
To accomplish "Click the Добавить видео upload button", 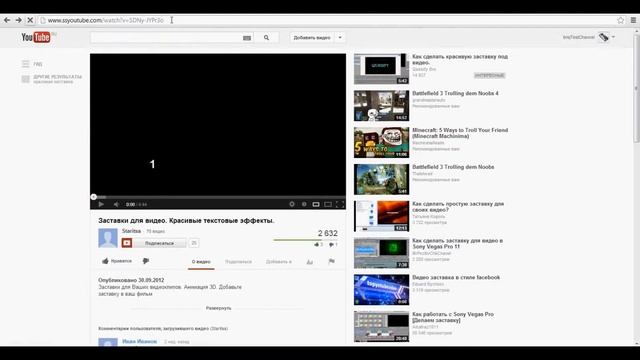I will (312, 38).
